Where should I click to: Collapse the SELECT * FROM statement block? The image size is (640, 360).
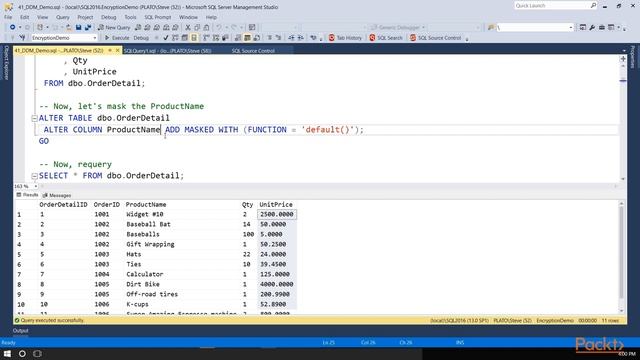34,176
